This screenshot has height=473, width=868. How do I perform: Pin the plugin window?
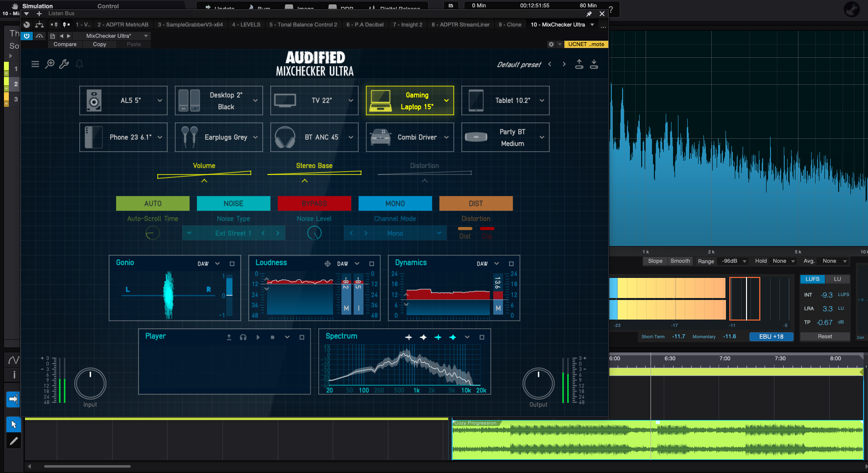tap(589, 14)
